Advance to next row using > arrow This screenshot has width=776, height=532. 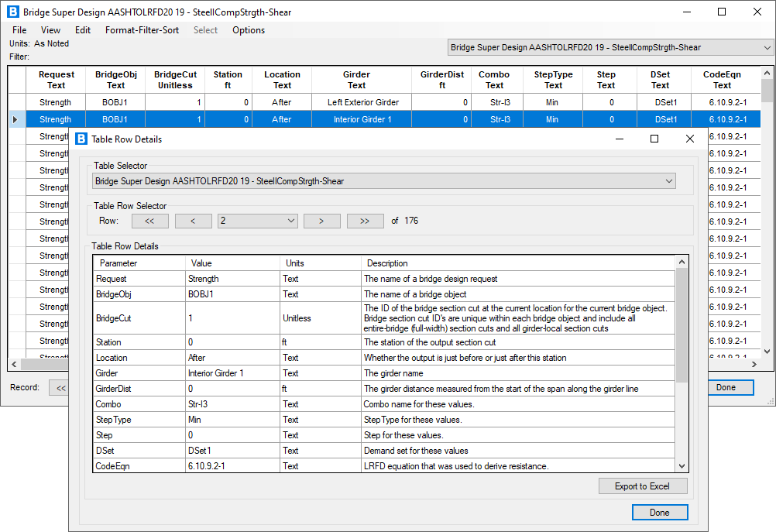321,221
